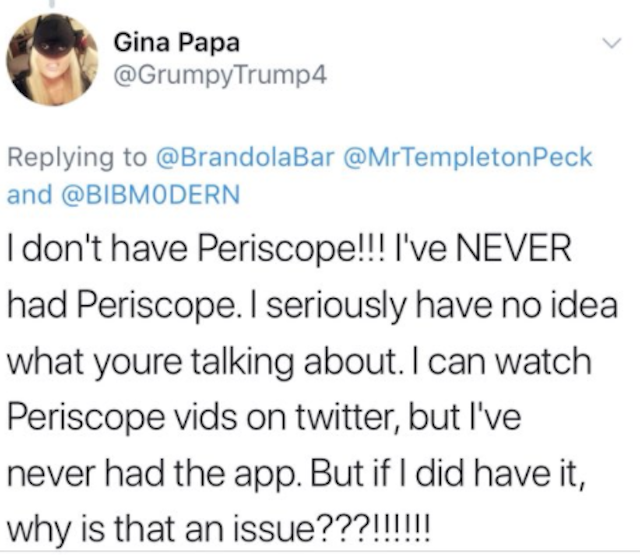The image size is (640, 556).
Task: Click the Gina Papa display name
Action: 177,42
